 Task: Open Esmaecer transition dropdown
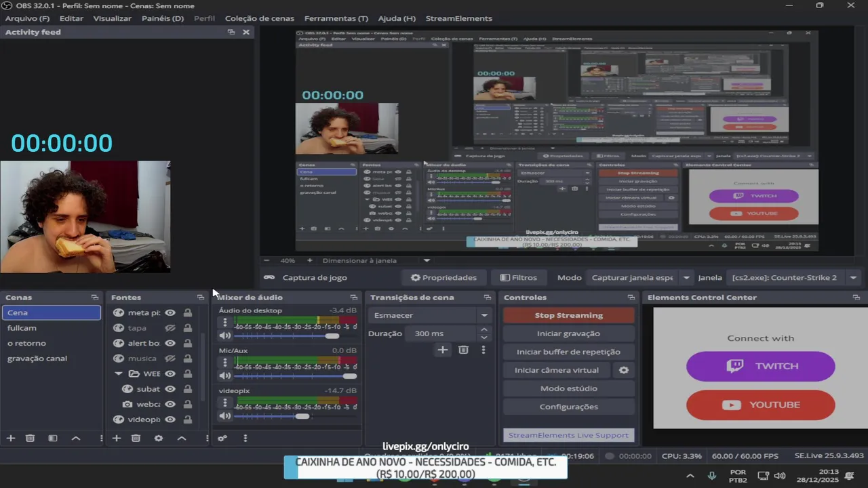point(430,315)
